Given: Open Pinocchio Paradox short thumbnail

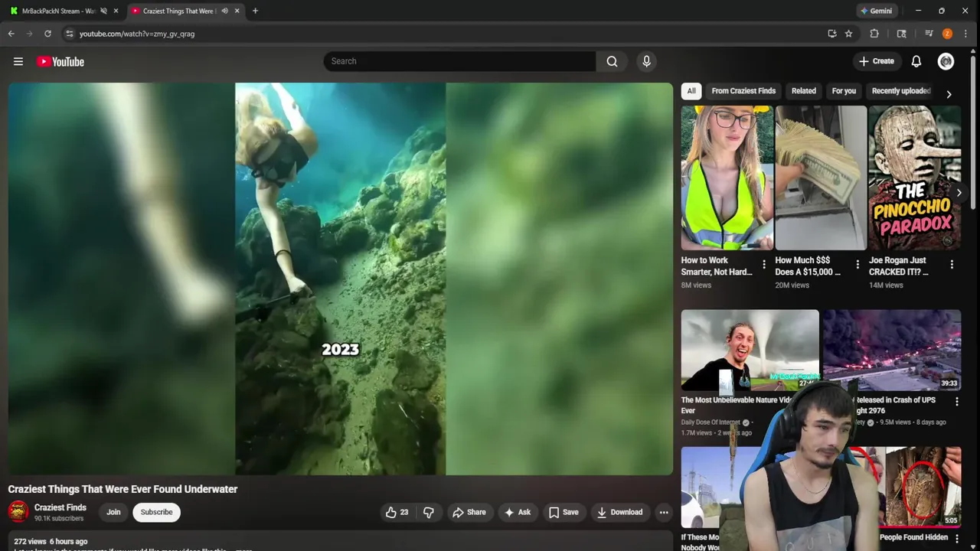Looking at the screenshot, I should (x=914, y=178).
